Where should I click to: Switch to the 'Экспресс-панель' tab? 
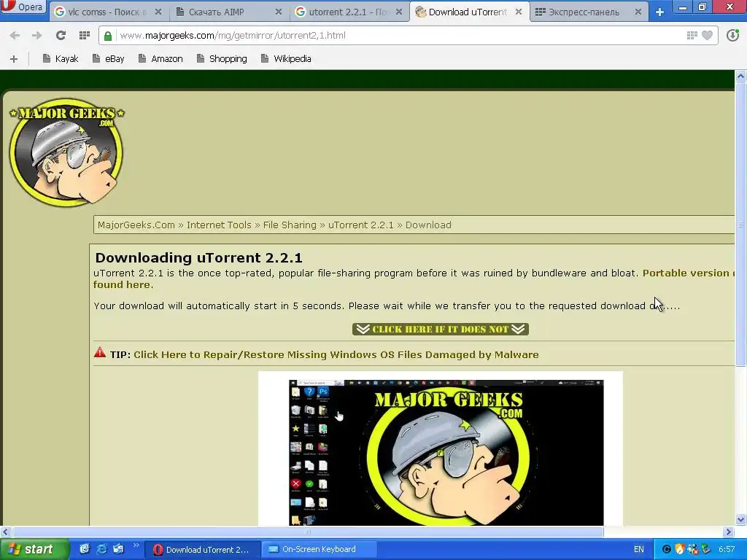[x=584, y=12]
